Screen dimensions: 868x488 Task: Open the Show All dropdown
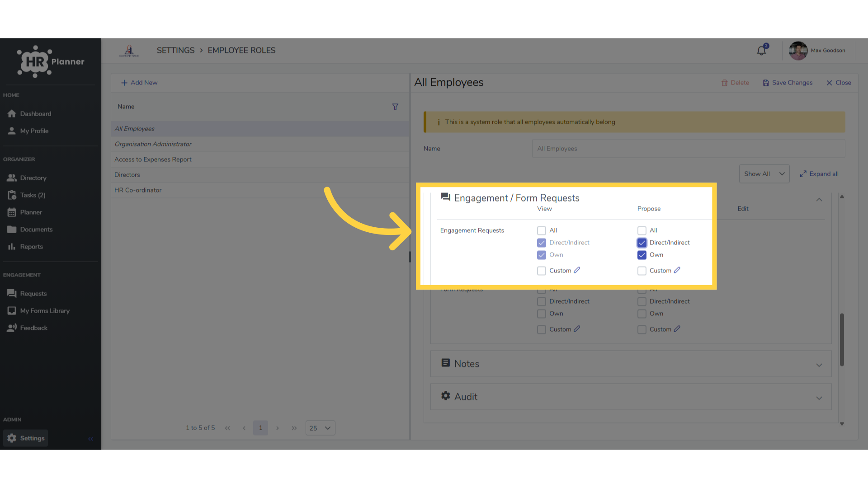click(x=764, y=174)
